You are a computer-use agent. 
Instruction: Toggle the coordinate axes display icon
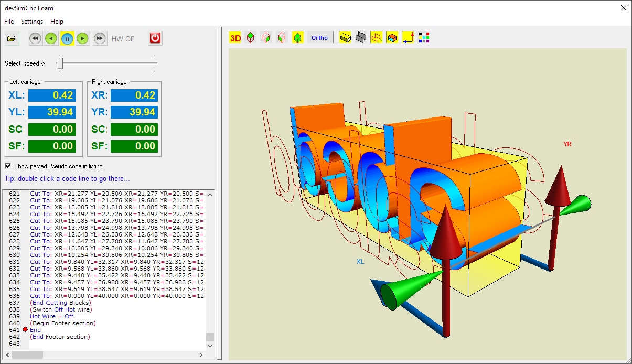pyautogui.click(x=408, y=37)
